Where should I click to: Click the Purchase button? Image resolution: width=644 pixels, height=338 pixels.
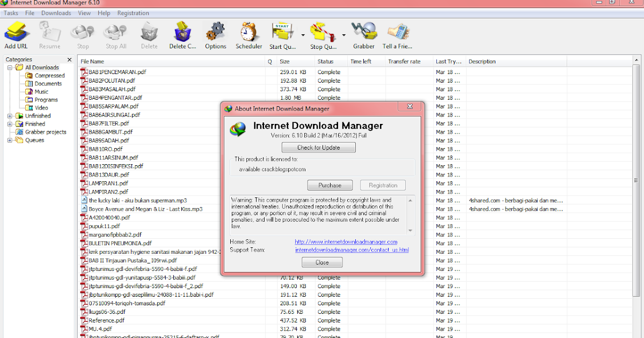(330, 185)
